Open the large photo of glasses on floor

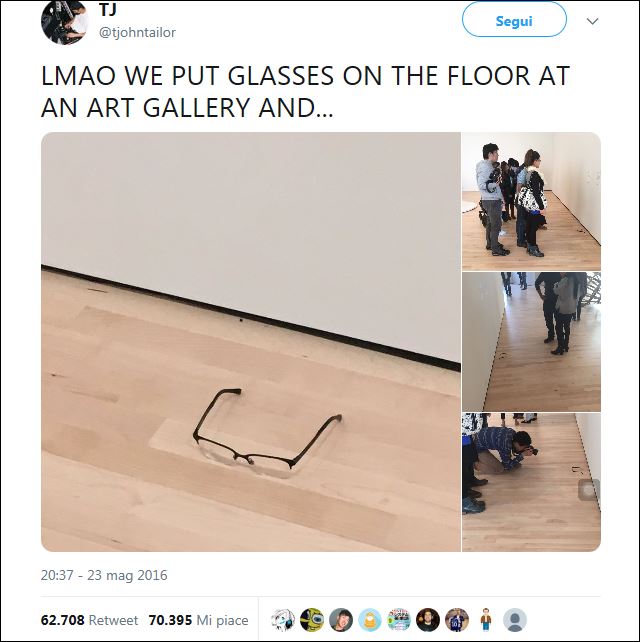251,342
